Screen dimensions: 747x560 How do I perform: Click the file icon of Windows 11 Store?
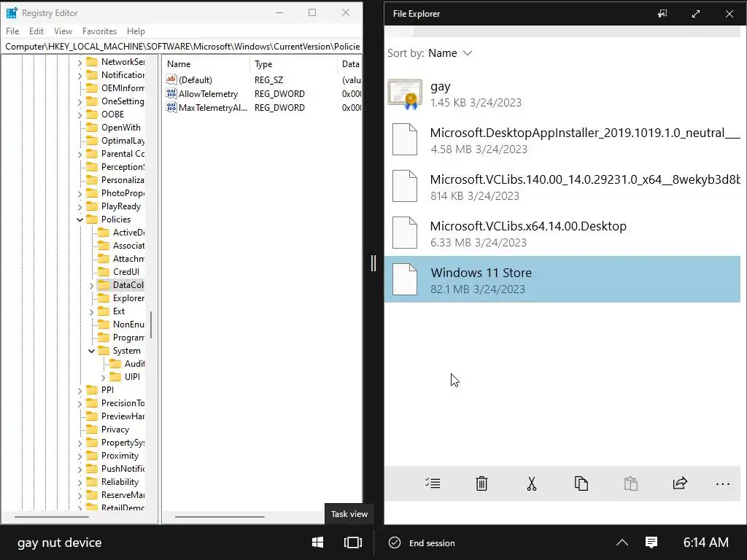pos(404,279)
